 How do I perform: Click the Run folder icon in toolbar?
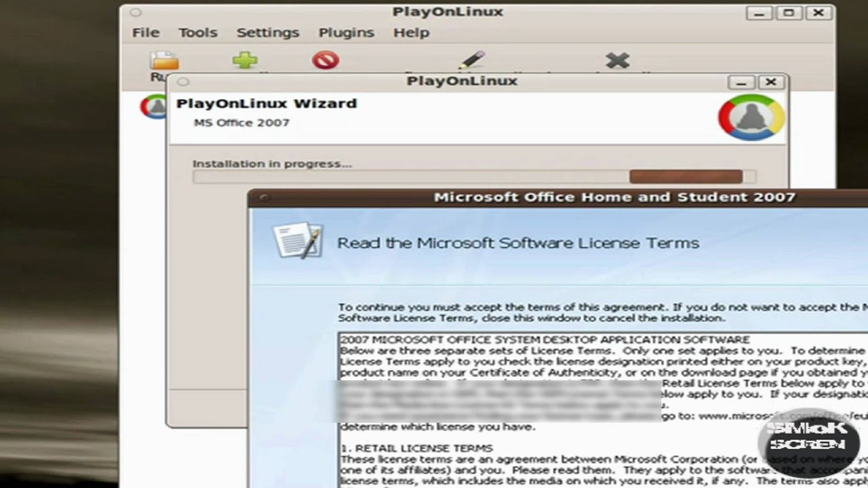click(x=164, y=61)
